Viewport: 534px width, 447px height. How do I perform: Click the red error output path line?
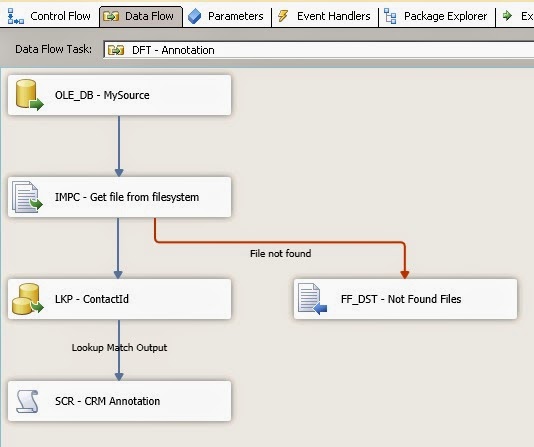tap(280, 242)
